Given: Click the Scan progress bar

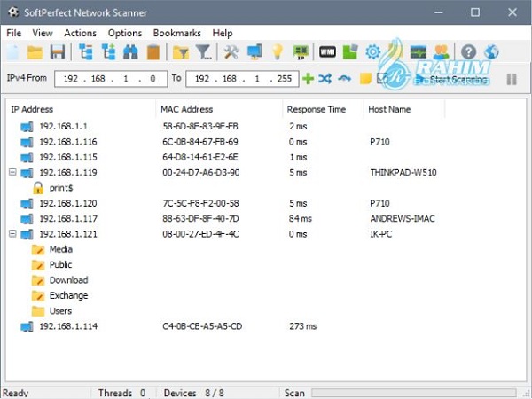Looking at the screenshot, I should [414, 393].
